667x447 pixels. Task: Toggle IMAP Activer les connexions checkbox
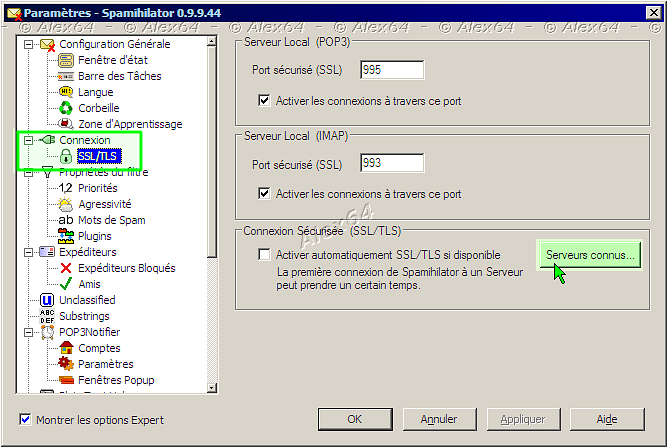point(264,194)
